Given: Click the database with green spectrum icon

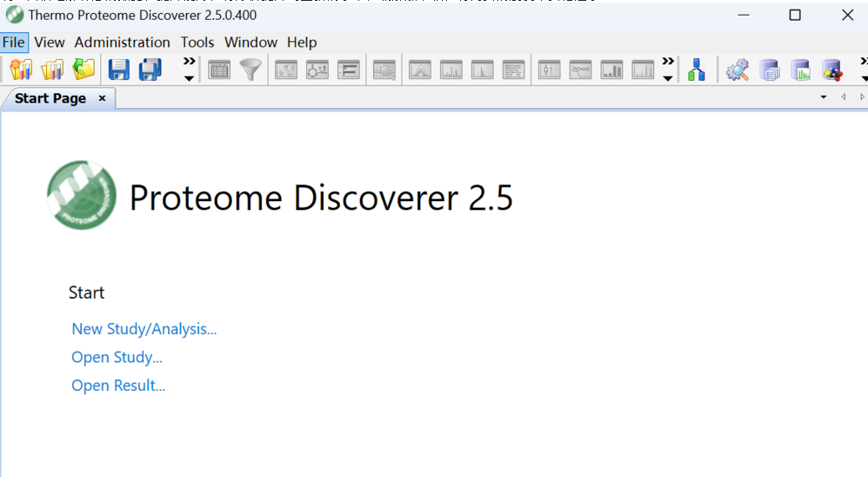Looking at the screenshot, I should click(x=801, y=70).
